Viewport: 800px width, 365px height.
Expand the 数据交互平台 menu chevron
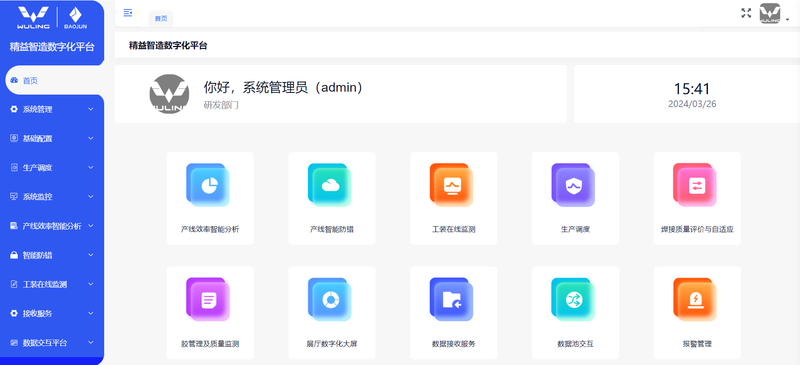[91, 342]
